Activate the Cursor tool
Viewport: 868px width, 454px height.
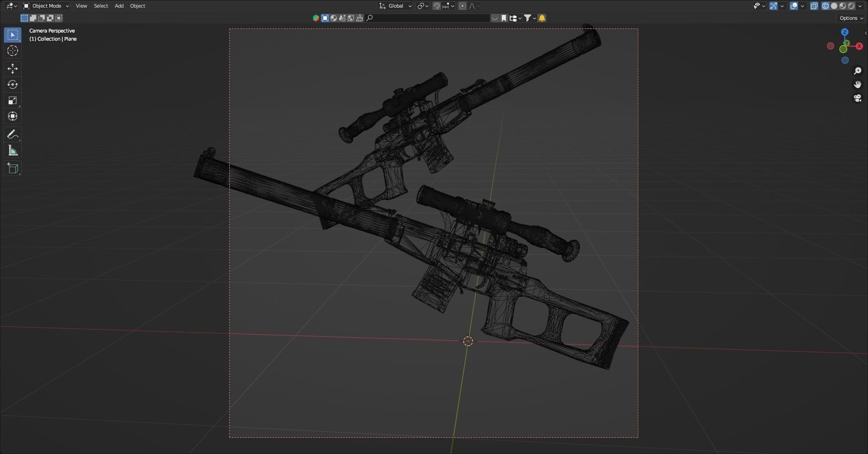tap(13, 51)
